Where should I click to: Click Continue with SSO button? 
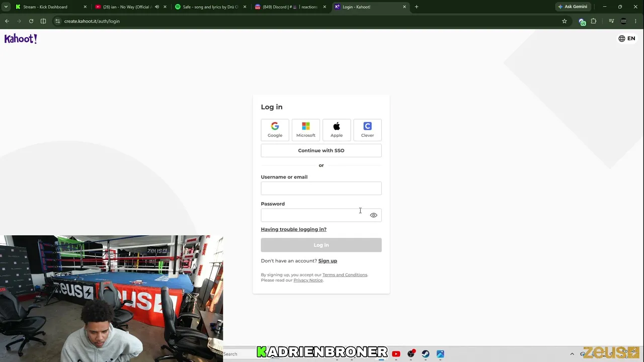coord(321,150)
